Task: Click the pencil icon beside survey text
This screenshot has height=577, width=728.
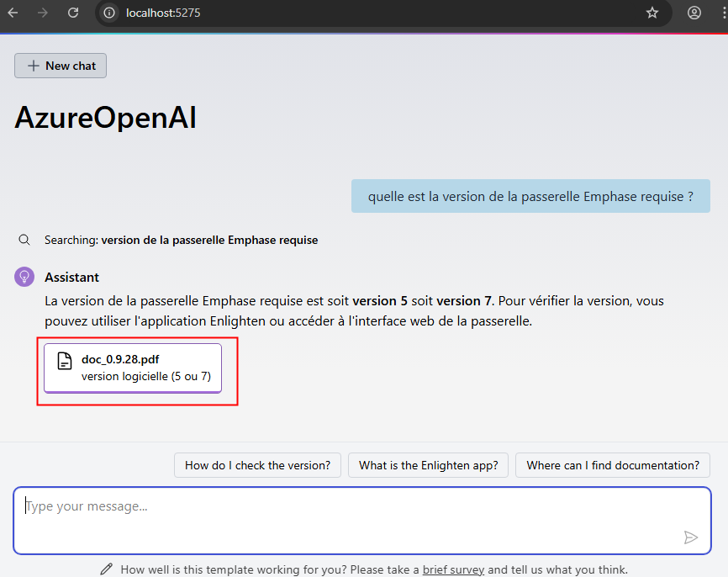Action: click(x=106, y=569)
